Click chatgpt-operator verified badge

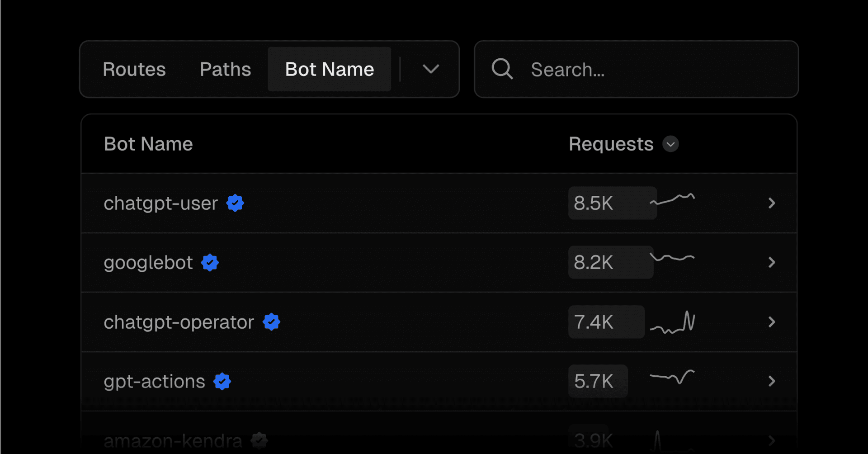click(272, 322)
